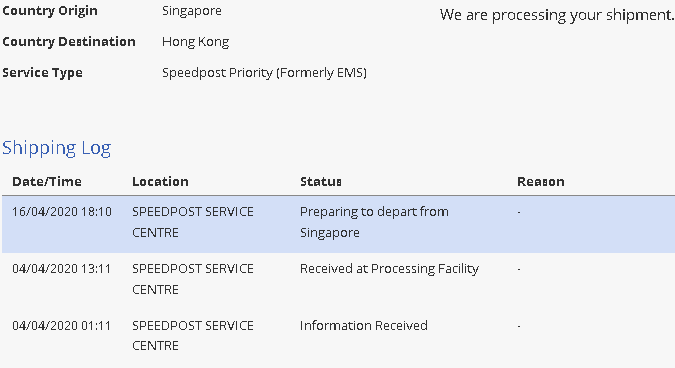The height and width of the screenshot is (368, 675).
Task: Click location cell of highlighted first row
Action: tap(193, 222)
